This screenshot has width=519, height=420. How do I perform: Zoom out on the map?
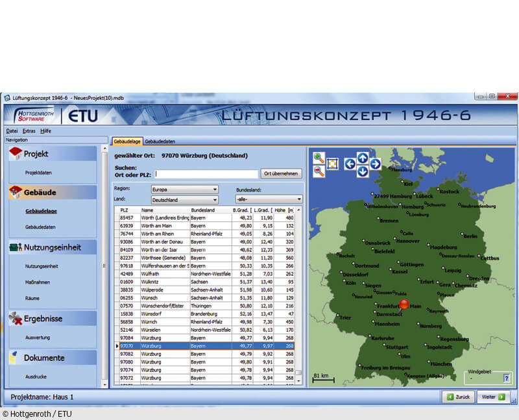pos(319,171)
